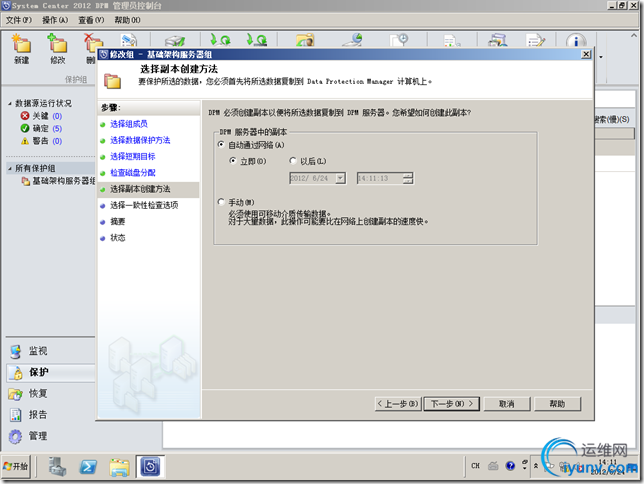Open the 操作(A) menu

[55, 20]
